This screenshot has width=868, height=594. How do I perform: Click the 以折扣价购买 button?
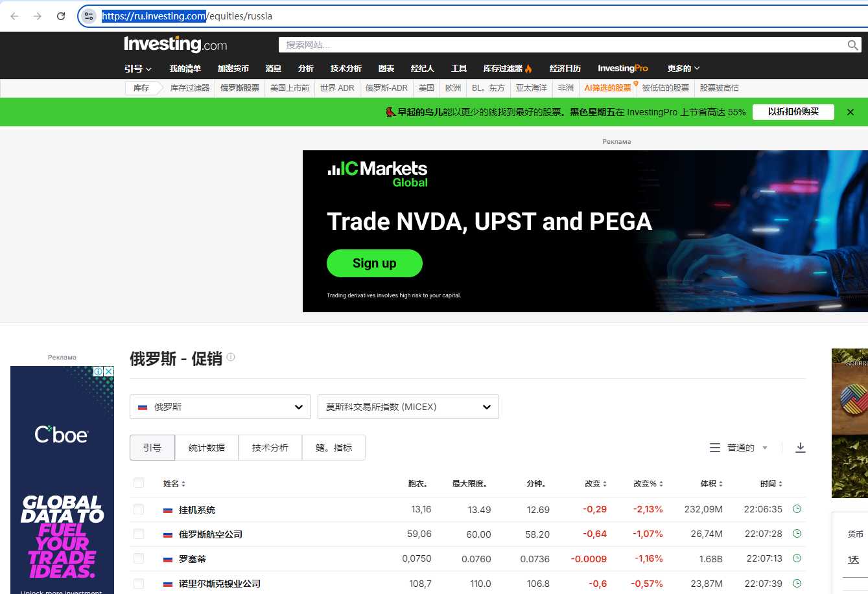(x=793, y=112)
